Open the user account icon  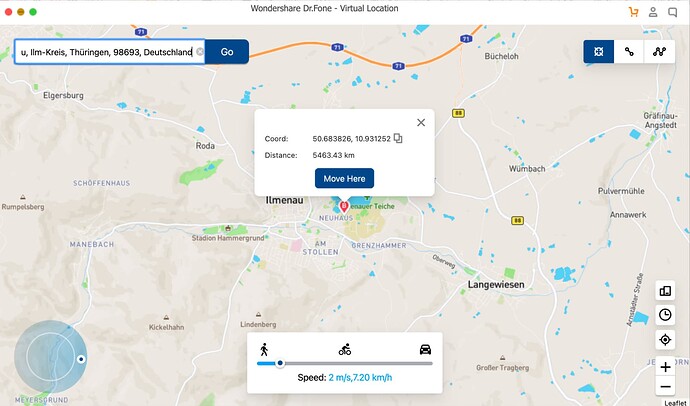[x=653, y=12]
